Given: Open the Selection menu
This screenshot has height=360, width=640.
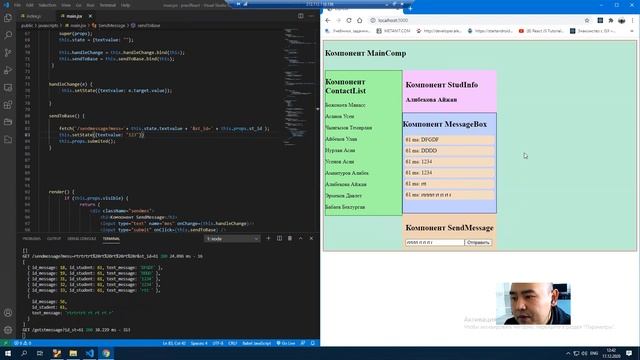Looking at the screenshot, I should coord(47,5).
